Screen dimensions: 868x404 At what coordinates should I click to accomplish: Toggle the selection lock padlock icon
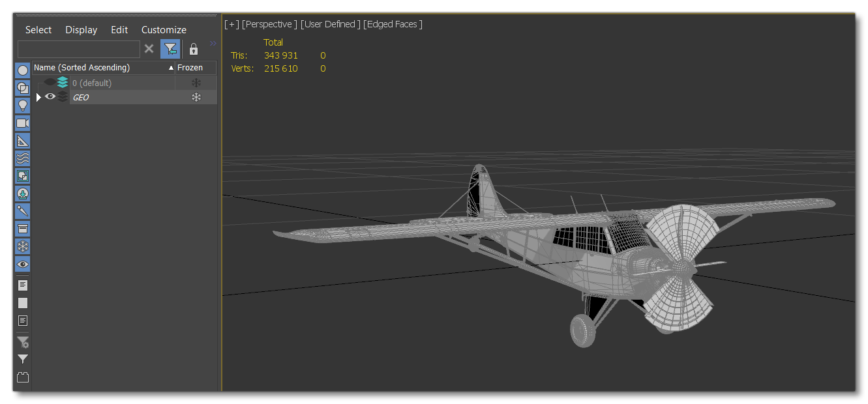pos(194,50)
